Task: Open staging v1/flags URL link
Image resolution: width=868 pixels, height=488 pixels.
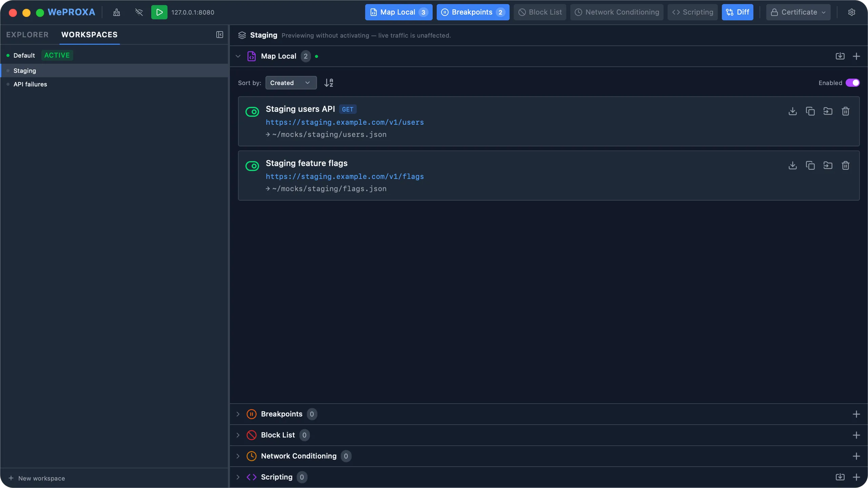Action: coord(345,177)
